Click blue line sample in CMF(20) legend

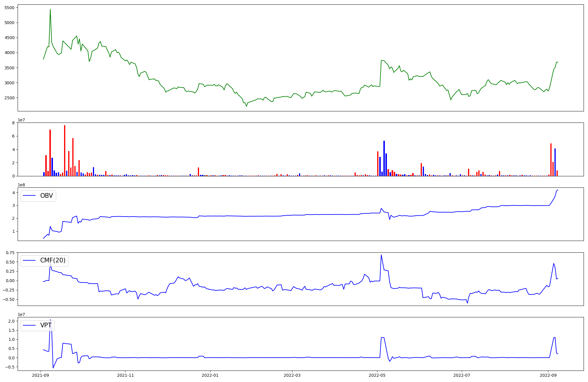(x=29, y=261)
